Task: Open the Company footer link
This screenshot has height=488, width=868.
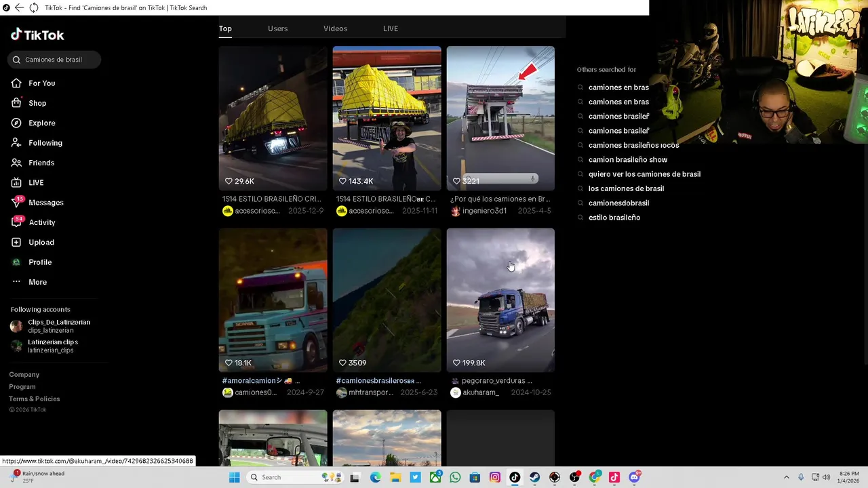Action: click(x=24, y=375)
